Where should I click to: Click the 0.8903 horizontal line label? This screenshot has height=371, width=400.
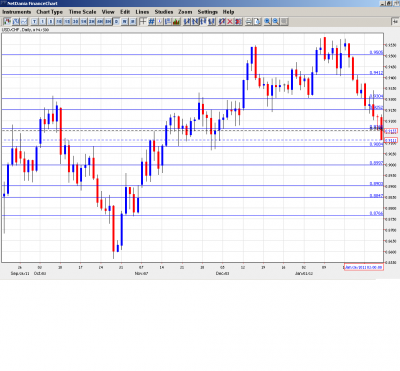(x=376, y=184)
